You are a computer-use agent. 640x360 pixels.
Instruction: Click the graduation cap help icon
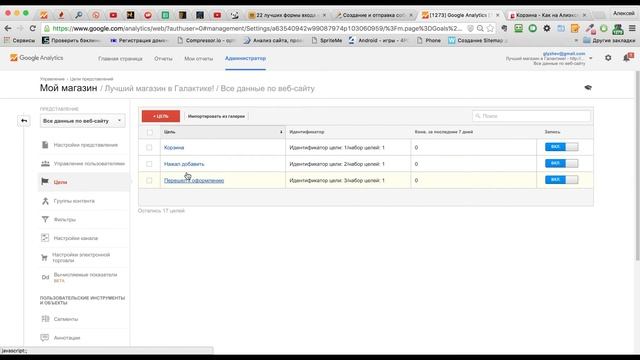[588, 87]
